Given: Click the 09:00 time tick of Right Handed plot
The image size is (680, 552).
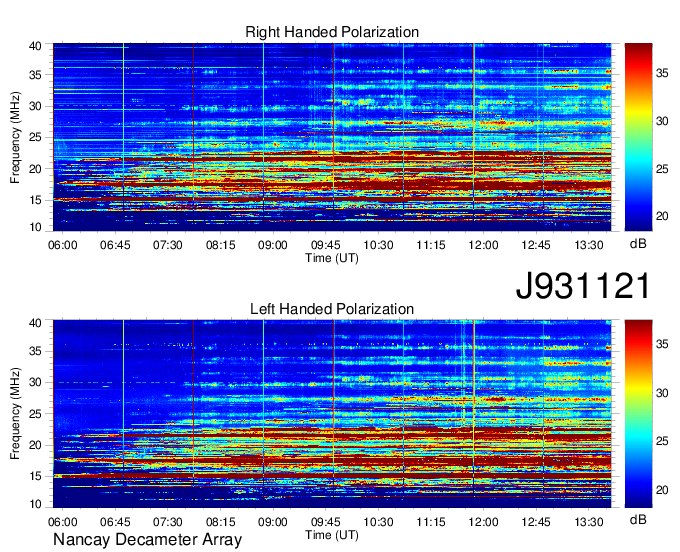Looking at the screenshot, I should click(x=273, y=245).
